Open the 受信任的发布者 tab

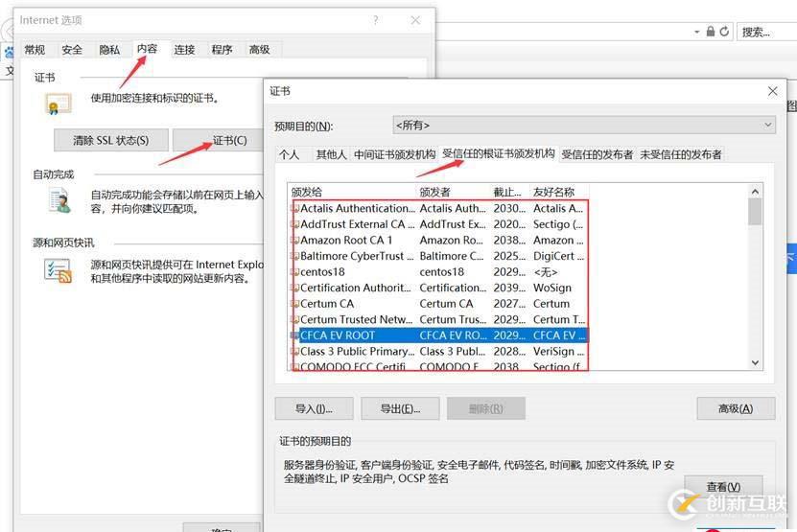[597, 154]
